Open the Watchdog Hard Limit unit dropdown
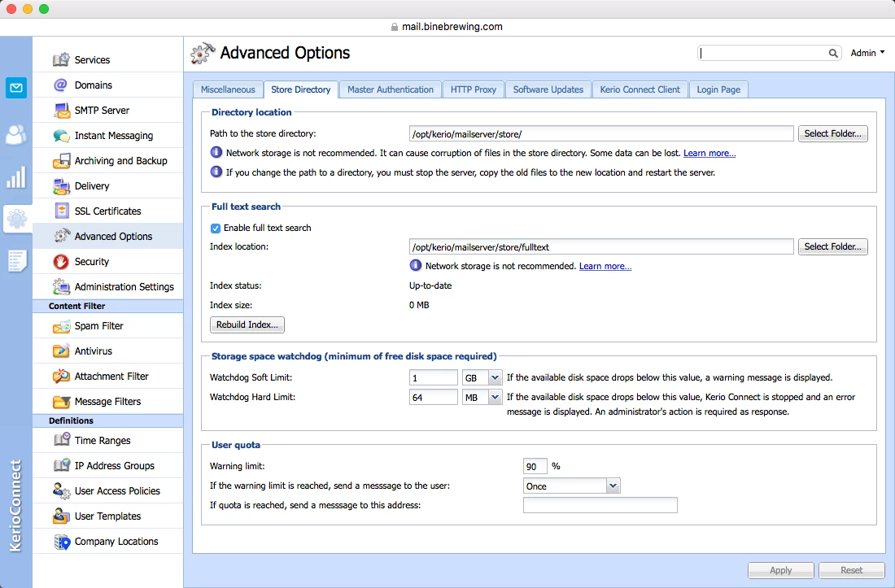This screenshot has height=588, width=895. click(x=495, y=397)
